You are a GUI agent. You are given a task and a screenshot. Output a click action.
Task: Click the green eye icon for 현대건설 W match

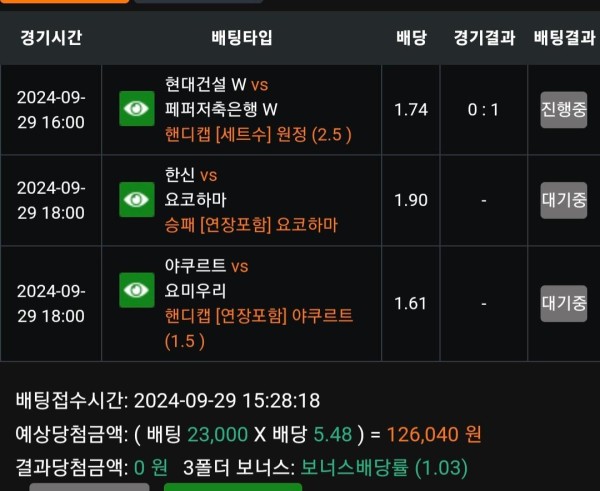pos(137,109)
